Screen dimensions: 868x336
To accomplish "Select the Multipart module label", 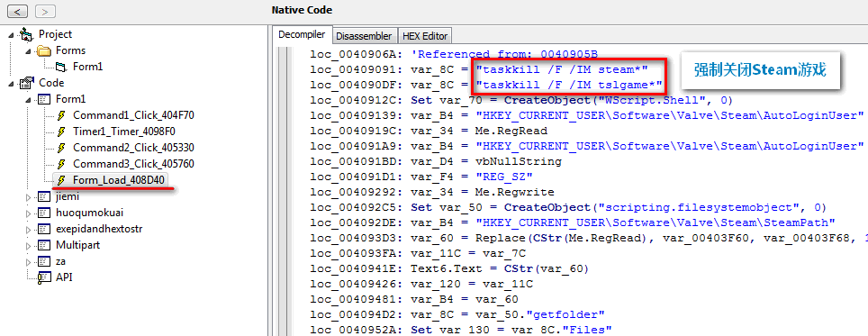I will click(x=77, y=245).
